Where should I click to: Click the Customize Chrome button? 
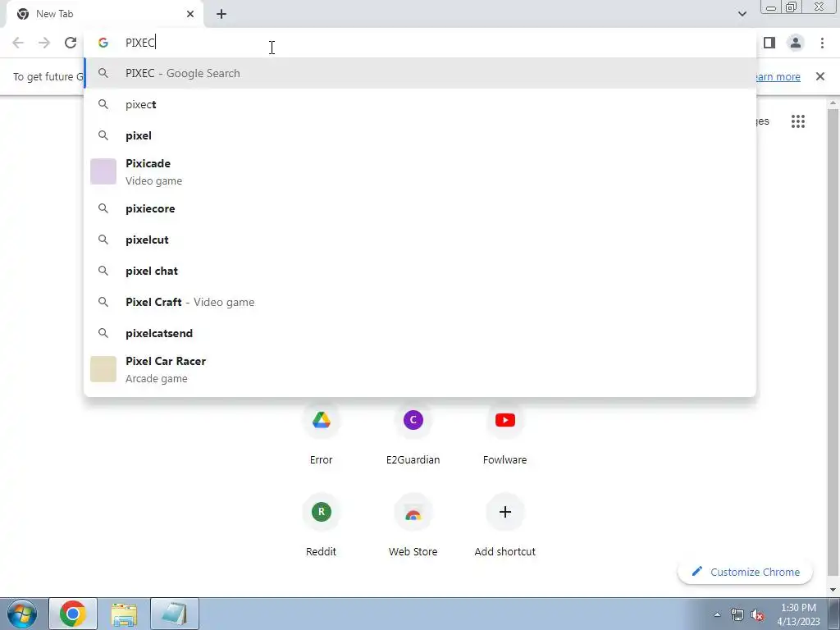(745, 572)
